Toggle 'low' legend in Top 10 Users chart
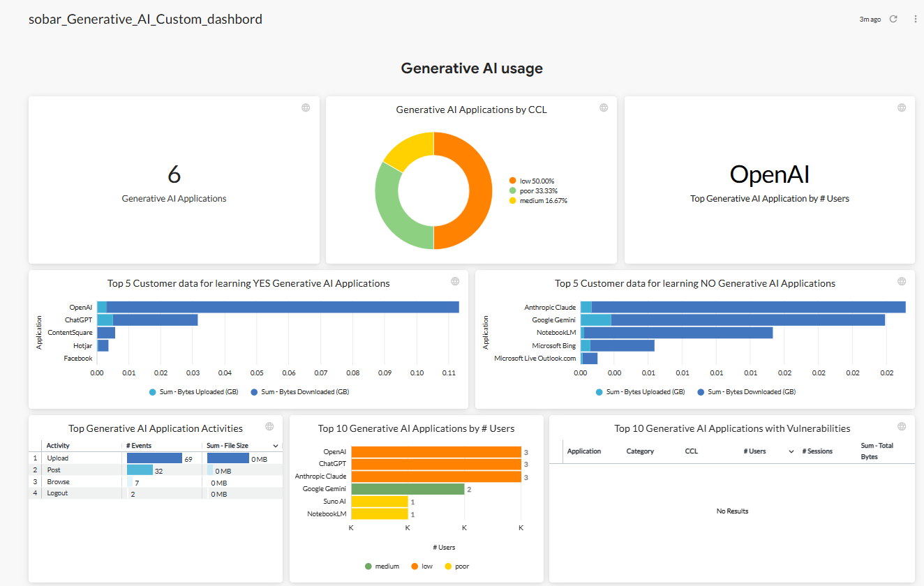This screenshot has height=586, width=924. pyautogui.click(x=422, y=566)
